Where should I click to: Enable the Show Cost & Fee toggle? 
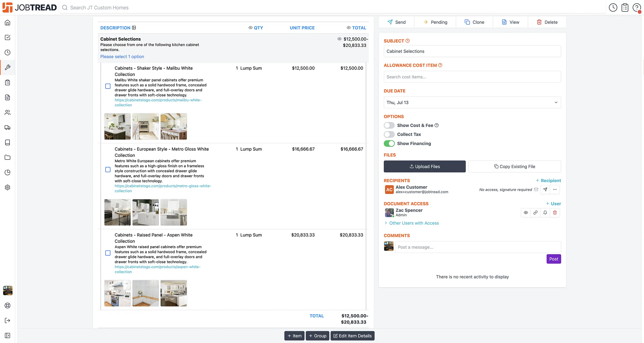[x=389, y=125]
